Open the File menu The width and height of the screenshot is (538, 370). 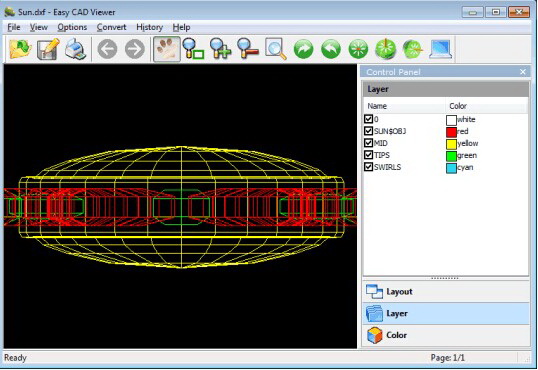pyautogui.click(x=14, y=27)
